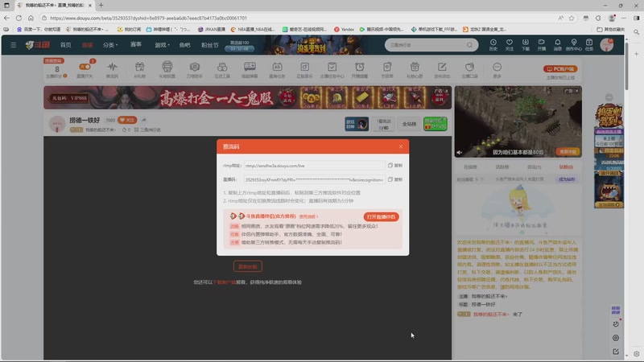Screen dimensions: 644x362
Task: Click the 重新加载 reload button
Action: (248, 266)
